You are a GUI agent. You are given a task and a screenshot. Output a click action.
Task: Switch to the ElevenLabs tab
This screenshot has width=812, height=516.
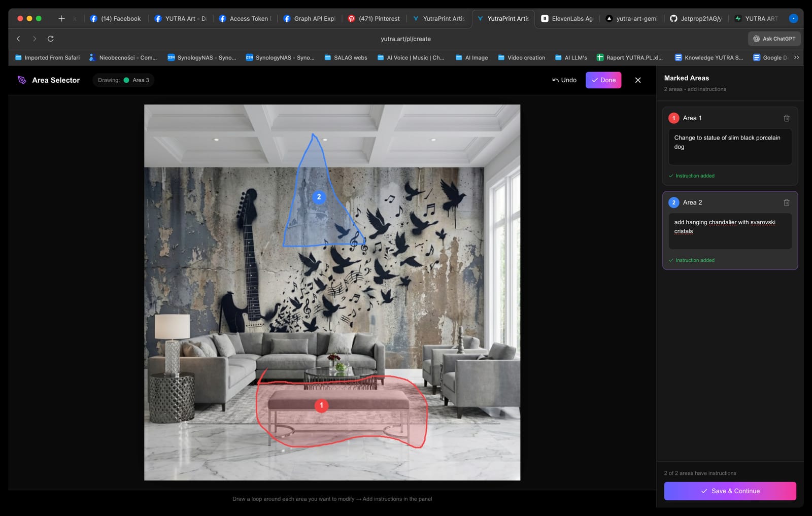click(567, 19)
